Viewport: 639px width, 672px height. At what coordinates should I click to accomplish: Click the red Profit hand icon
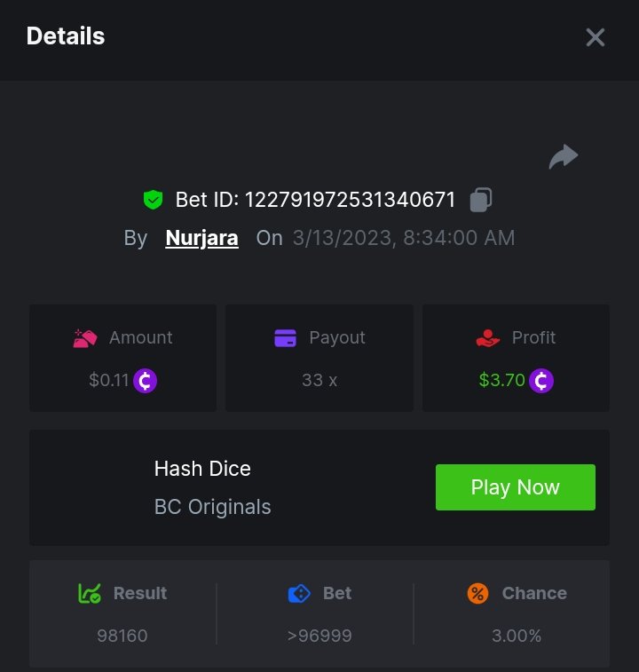coord(488,338)
